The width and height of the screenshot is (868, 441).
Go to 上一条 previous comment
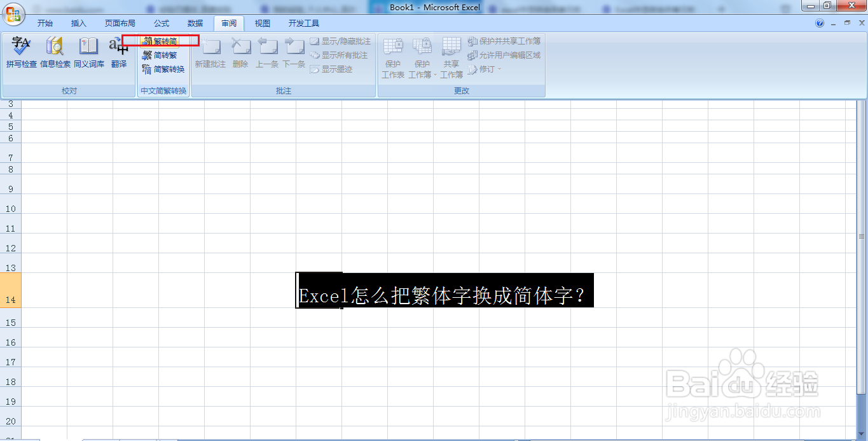[267, 53]
